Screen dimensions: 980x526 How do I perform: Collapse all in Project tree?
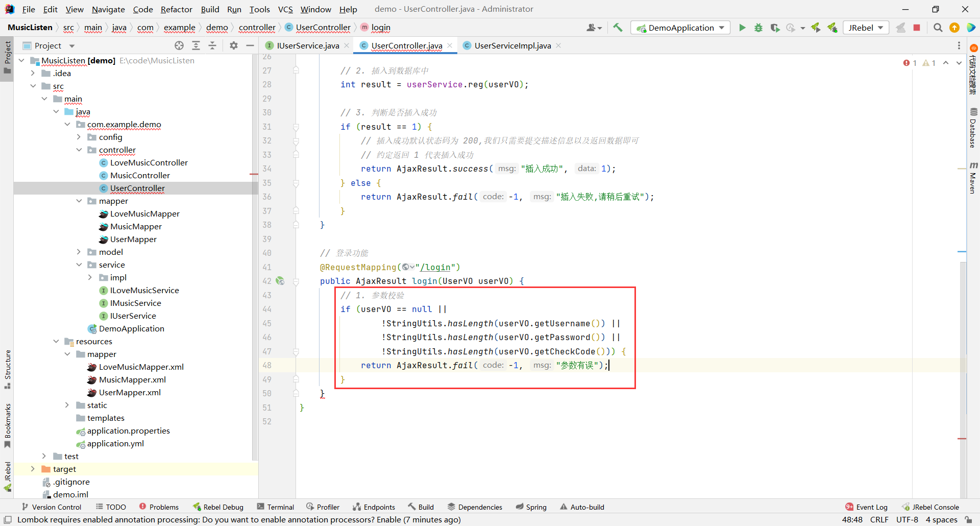coord(212,45)
